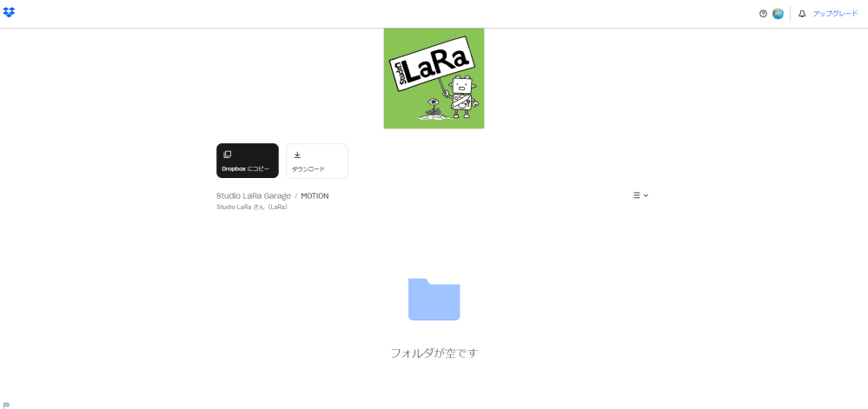Open the account avatar menu

(x=778, y=14)
